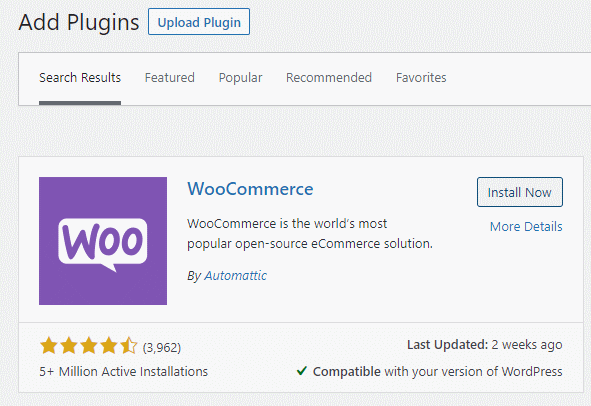The width and height of the screenshot is (591, 406).
Task: Click the Last Updated label
Action: [448, 345]
